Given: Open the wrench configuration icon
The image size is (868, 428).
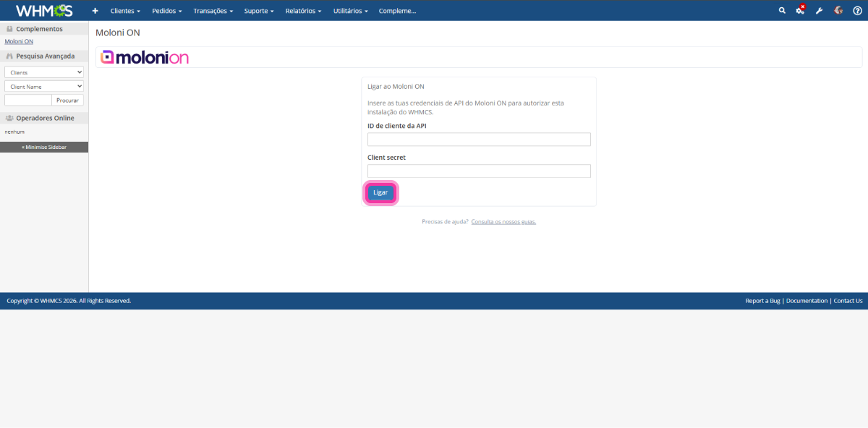Looking at the screenshot, I should point(820,11).
